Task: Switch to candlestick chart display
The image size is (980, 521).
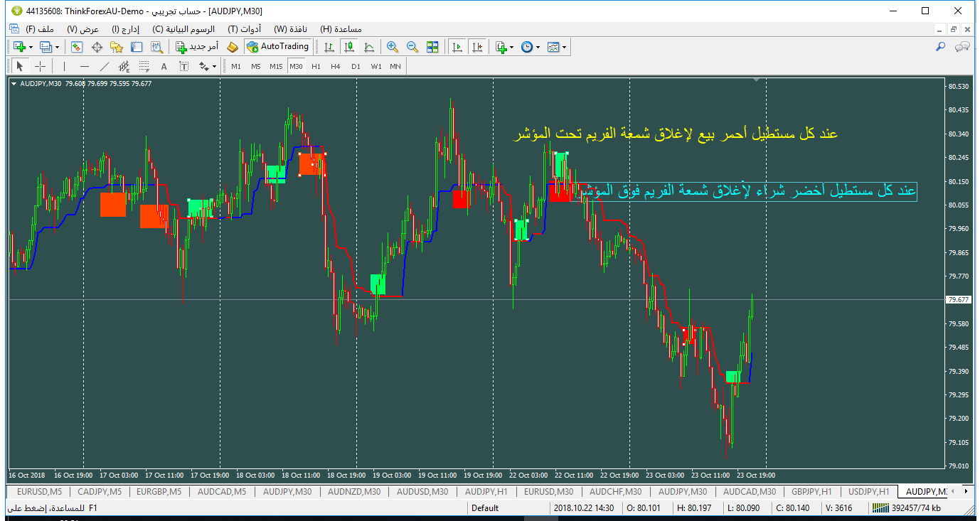Action: (348, 47)
